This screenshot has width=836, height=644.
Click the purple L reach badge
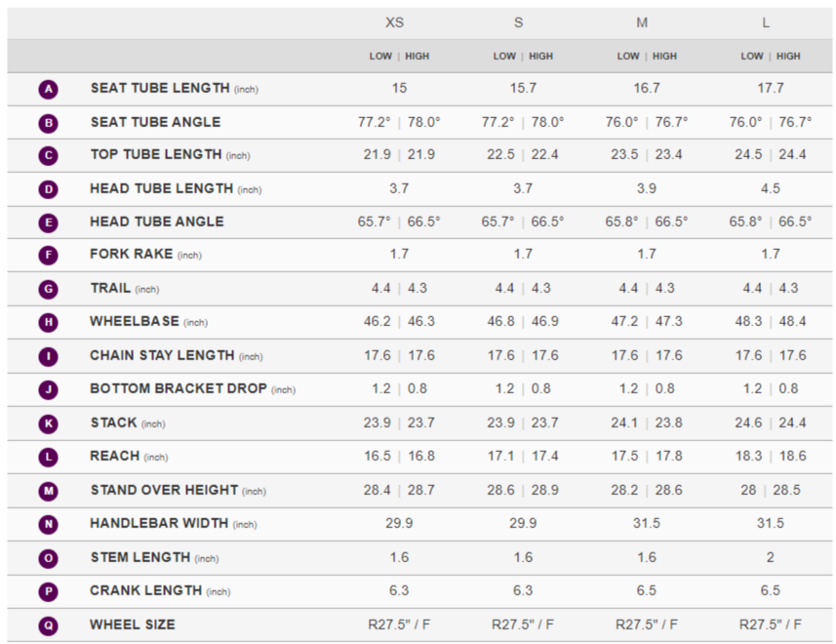tap(48, 457)
